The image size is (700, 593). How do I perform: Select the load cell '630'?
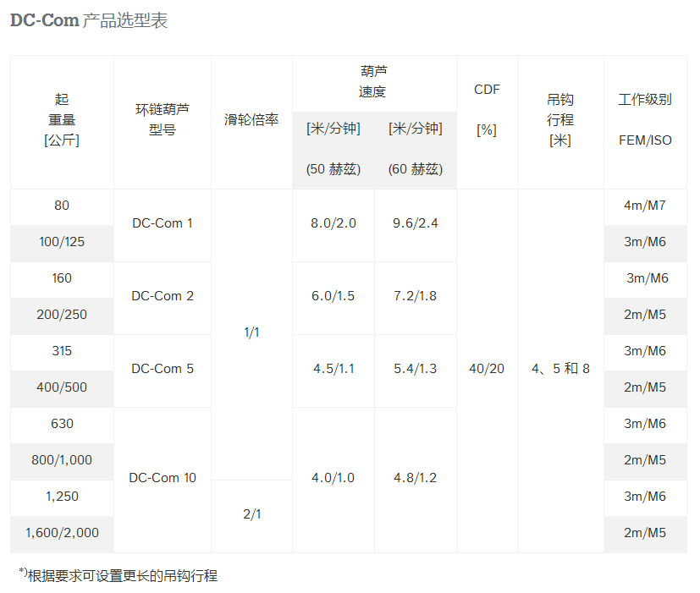click(x=62, y=424)
